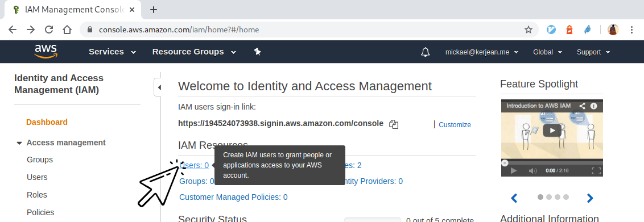Click the Security Status progress bar

(x=372, y=220)
